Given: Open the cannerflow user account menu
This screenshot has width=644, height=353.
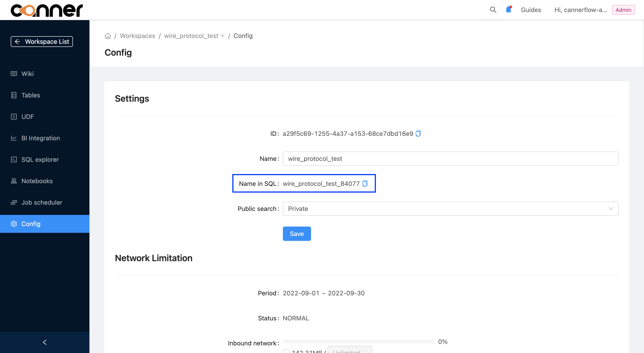Looking at the screenshot, I should tap(580, 10).
